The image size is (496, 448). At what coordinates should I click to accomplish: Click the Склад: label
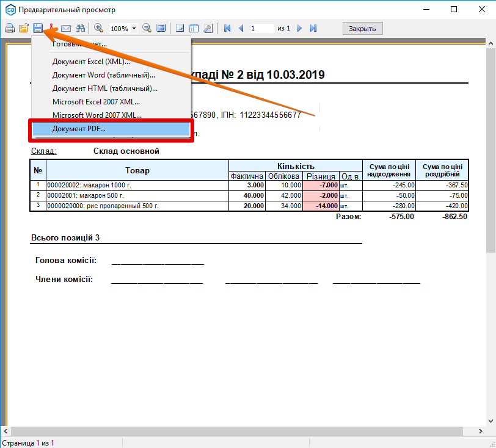pos(43,151)
